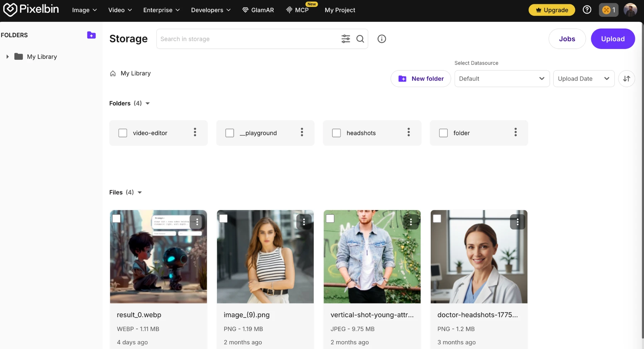Click the New folder button
The image size is (644, 349).
tap(421, 78)
